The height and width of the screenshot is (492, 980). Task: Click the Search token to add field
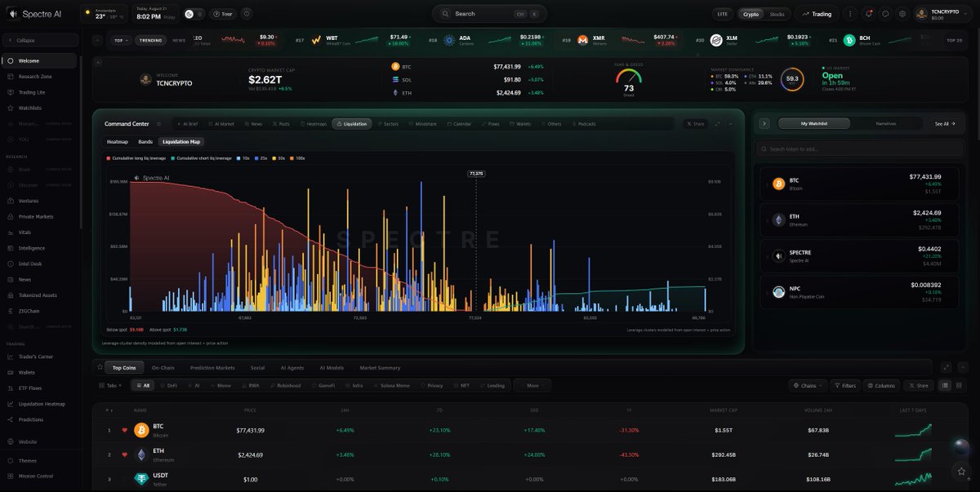pyautogui.click(x=860, y=149)
